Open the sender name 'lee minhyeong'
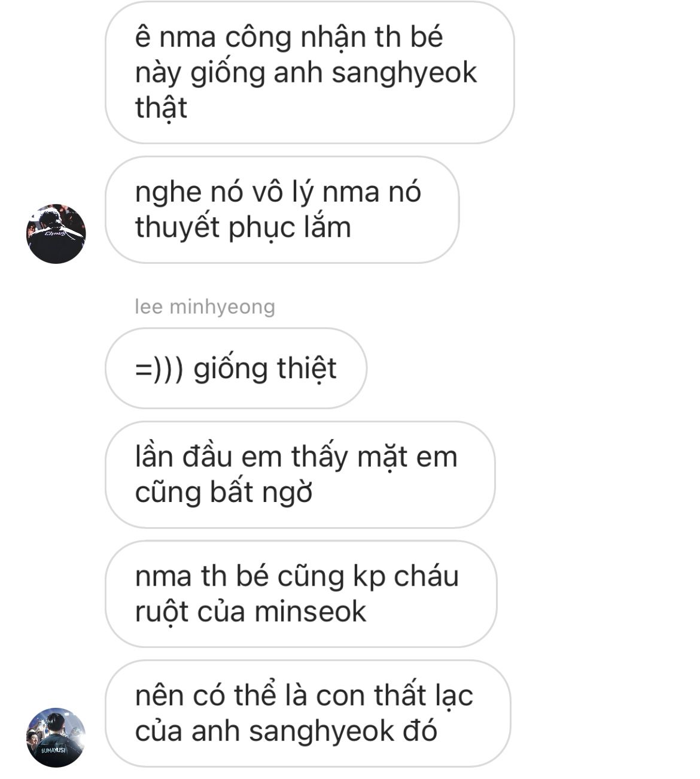Viewport: 700px width, 779px height. [205, 306]
